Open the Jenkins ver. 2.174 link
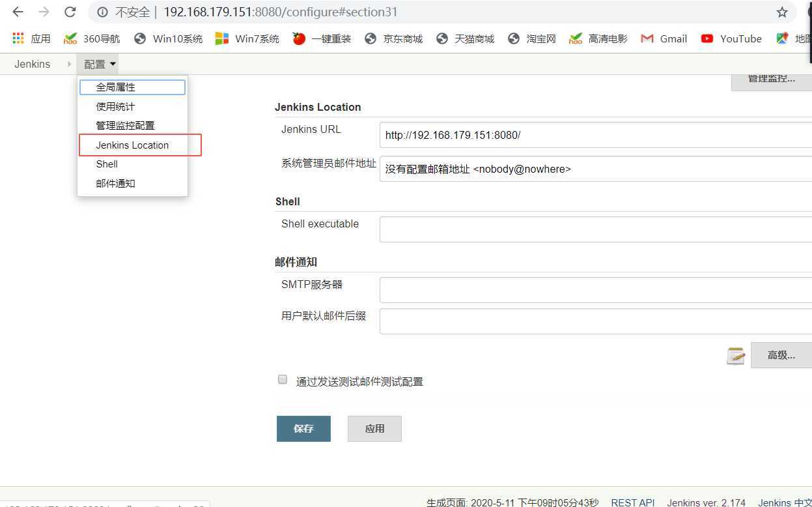The image size is (812, 507). click(x=707, y=502)
